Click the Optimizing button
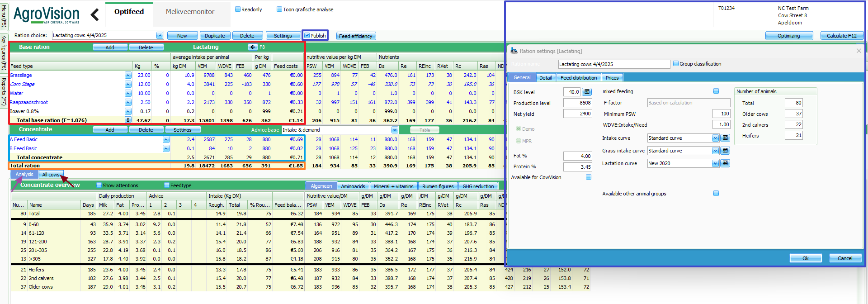This screenshot has width=868, height=304. click(789, 36)
